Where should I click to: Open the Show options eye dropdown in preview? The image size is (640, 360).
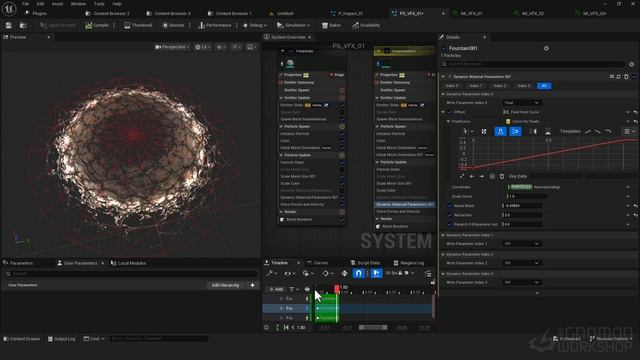(221, 47)
